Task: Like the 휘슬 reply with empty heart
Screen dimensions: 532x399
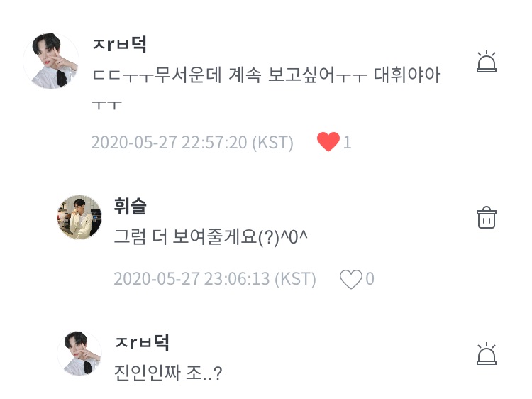Action: tap(350, 279)
